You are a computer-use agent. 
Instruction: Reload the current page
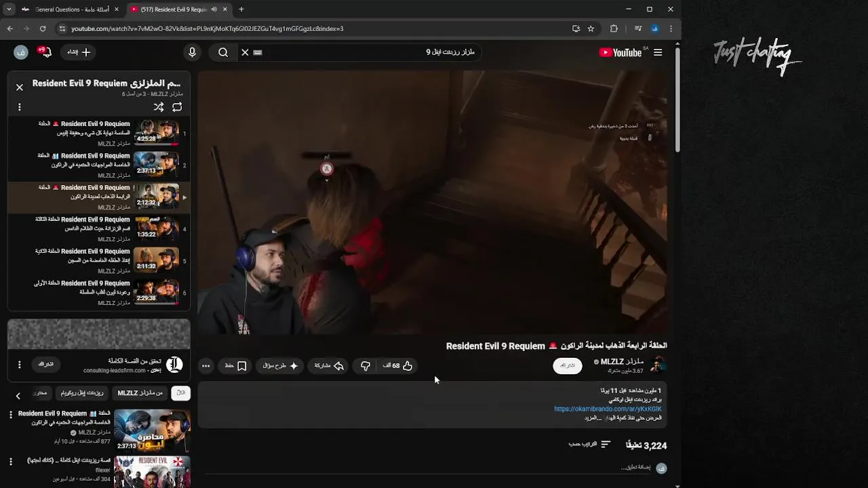(x=43, y=28)
